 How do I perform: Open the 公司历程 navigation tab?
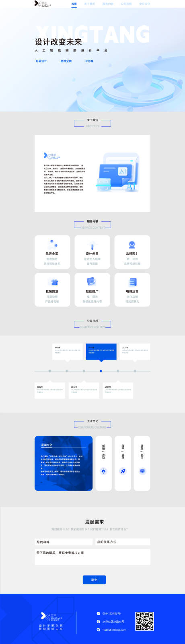(x=126, y=4)
